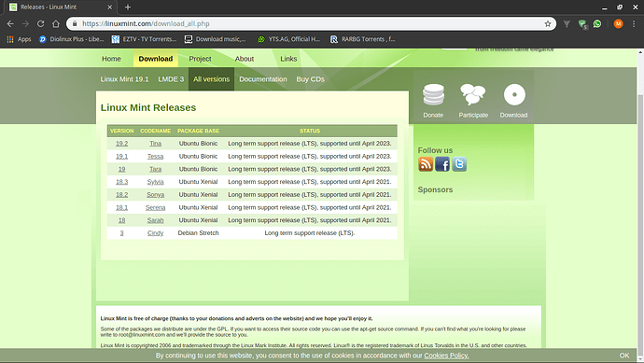This screenshot has height=363, width=644.
Task: Click the Debian Stretch package base cell
Action: pyautogui.click(x=198, y=233)
